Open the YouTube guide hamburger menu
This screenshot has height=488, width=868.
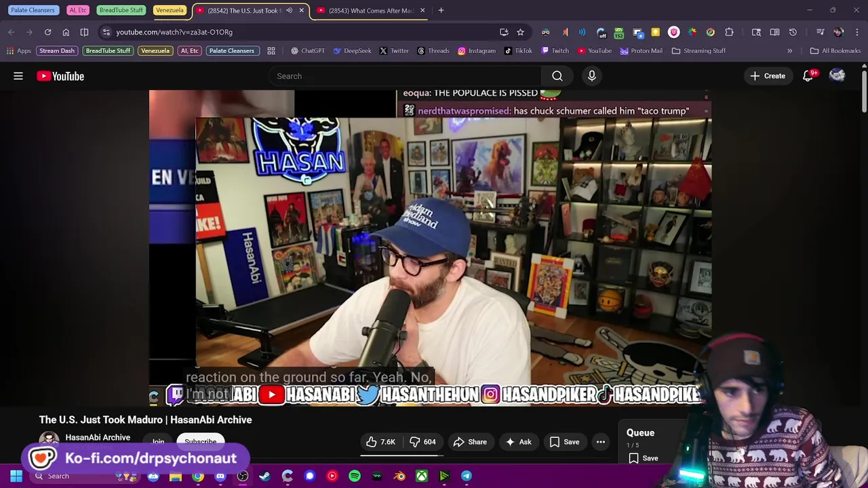[x=18, y=76]
